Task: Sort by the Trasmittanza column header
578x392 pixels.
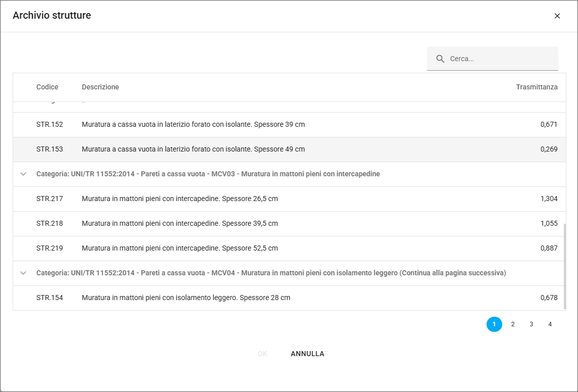Action: tap(537, 87)
